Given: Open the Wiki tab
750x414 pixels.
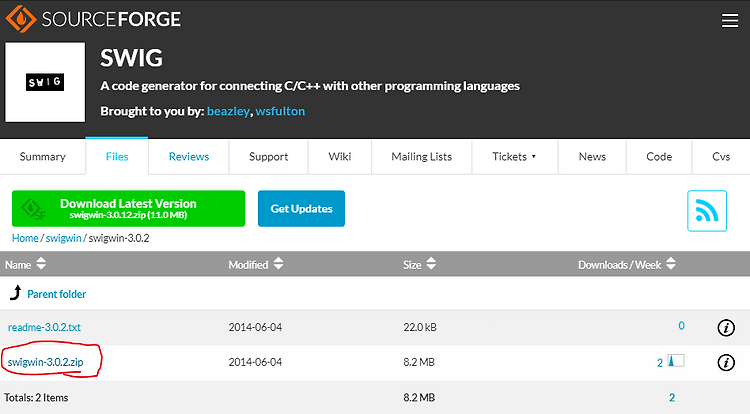Looking at the screenshot, I should coord(340,157).
